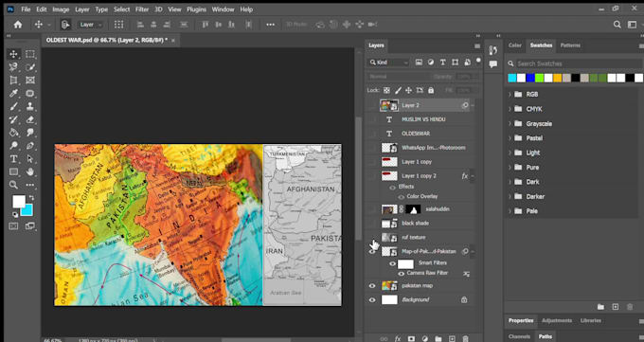Pick the orange swatch in recent colors

(x=557, y=78)
